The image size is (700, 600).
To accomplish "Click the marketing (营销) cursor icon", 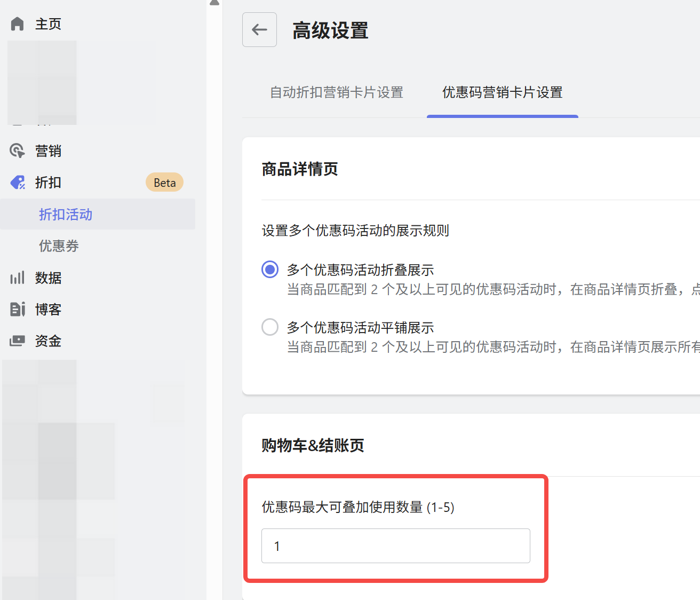I will pyautogui.click(x=18, y=151).
